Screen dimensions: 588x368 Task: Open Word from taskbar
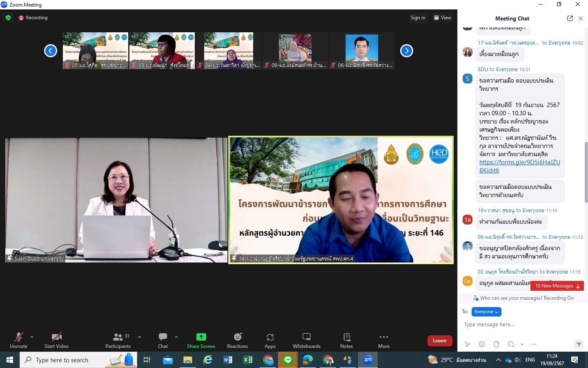click(x=228, y=360)
